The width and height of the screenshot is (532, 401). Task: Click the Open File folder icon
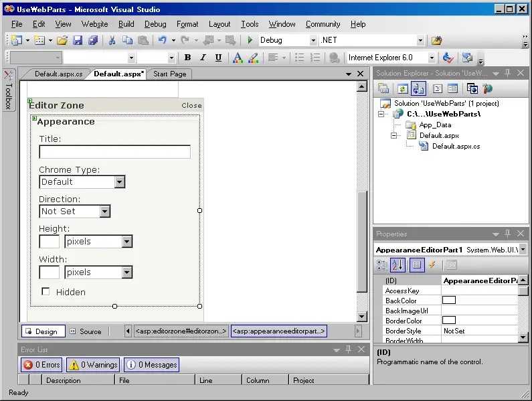[x=62, y=40]
